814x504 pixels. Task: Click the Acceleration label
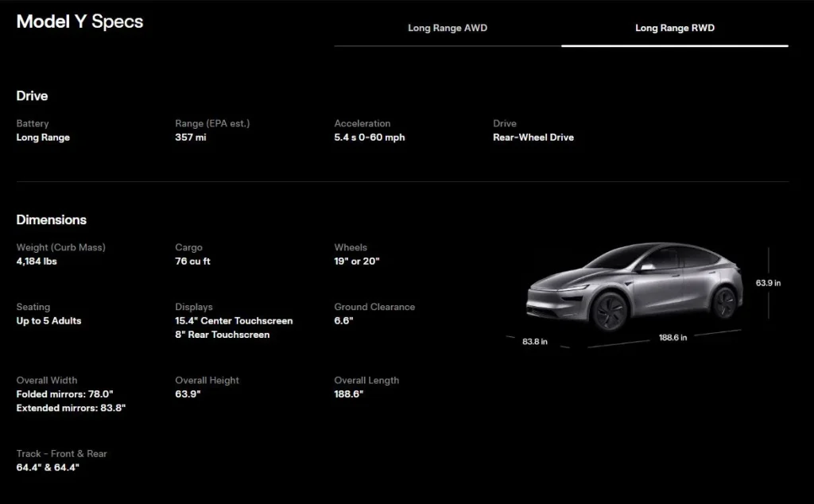coord(362,123)
